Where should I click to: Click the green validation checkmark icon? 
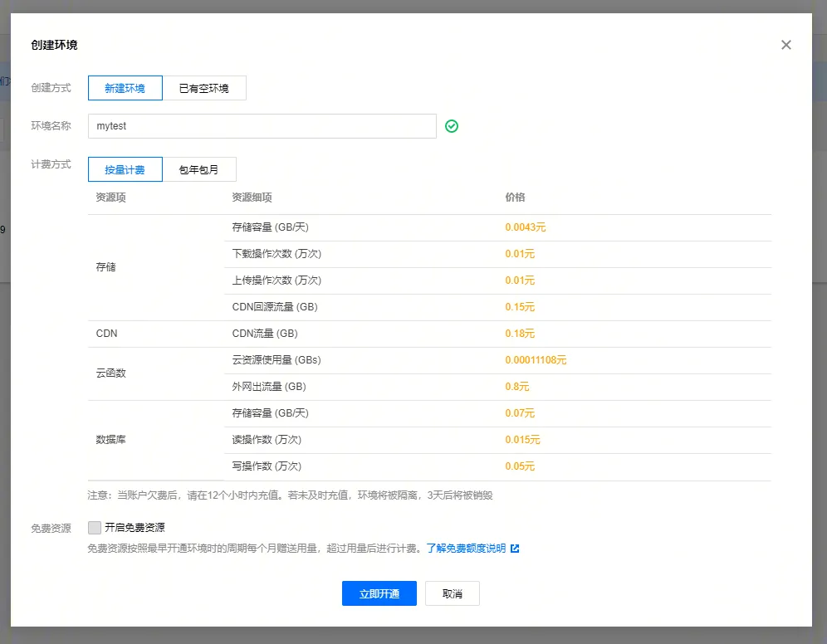tap(452, 126)
